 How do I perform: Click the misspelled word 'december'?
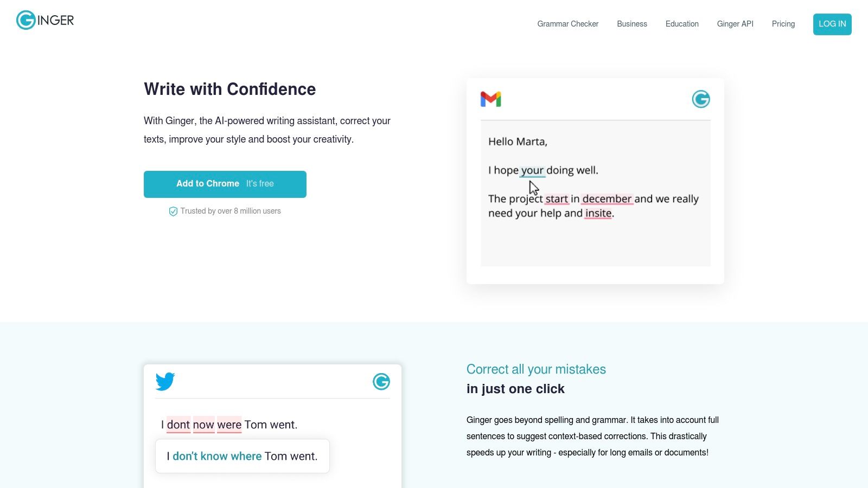click(x=607, y=199)
